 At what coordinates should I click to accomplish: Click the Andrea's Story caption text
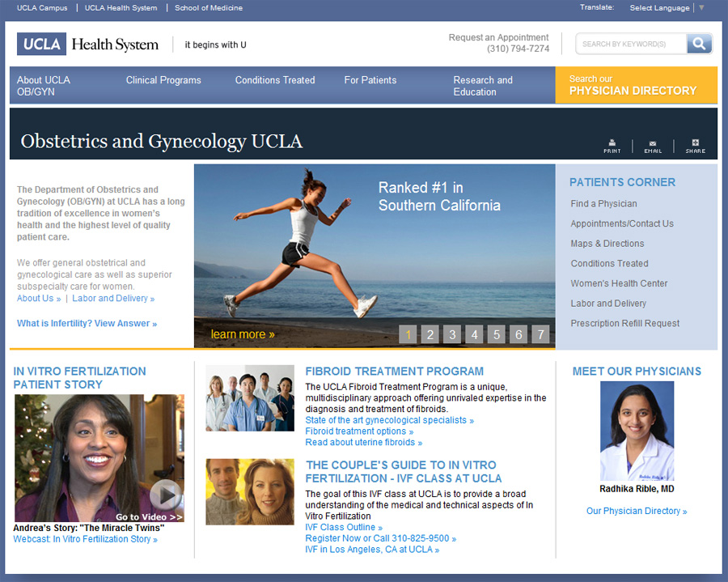(89, 528)
